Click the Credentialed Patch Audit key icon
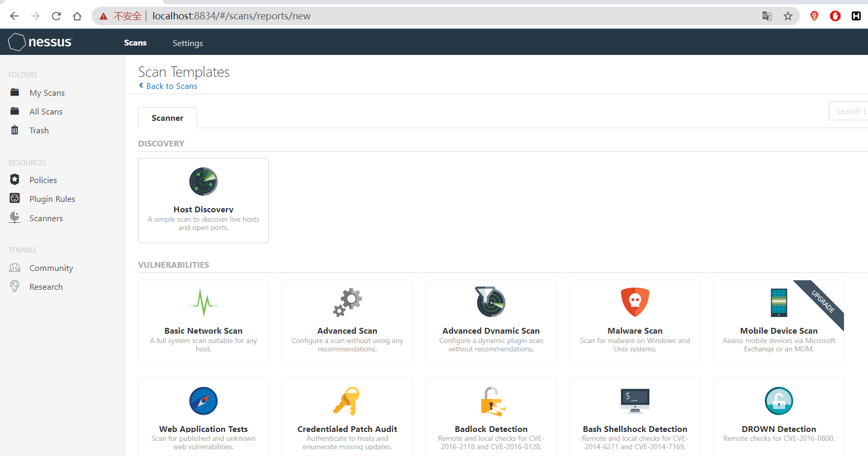 tap(347, 401)
